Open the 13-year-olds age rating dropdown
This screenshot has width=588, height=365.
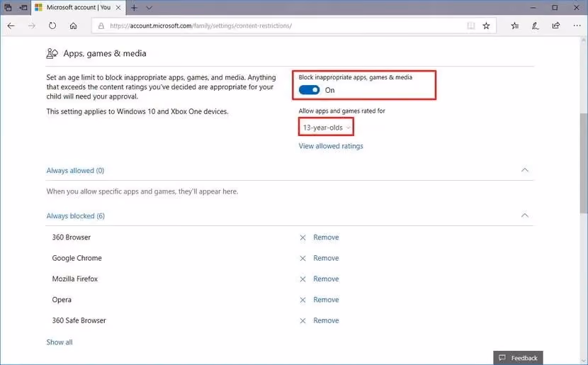tap(326, 128)
